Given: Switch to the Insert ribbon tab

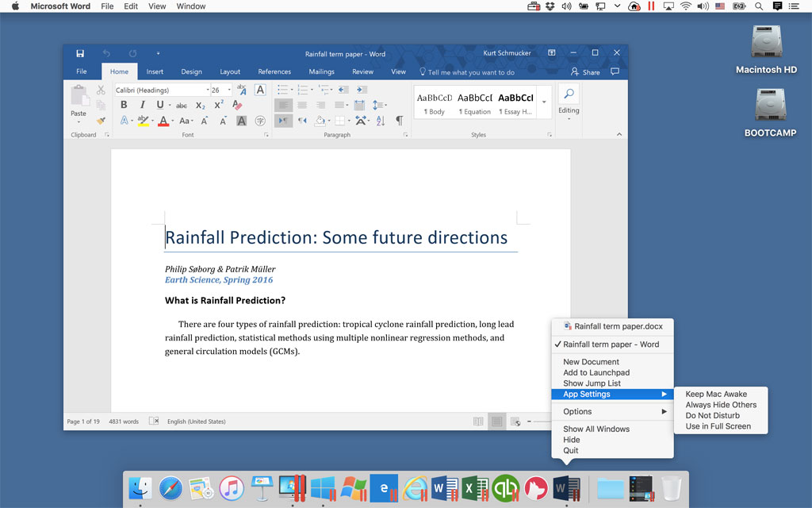Looking at the screenshot, I should (x=155, y=71).
